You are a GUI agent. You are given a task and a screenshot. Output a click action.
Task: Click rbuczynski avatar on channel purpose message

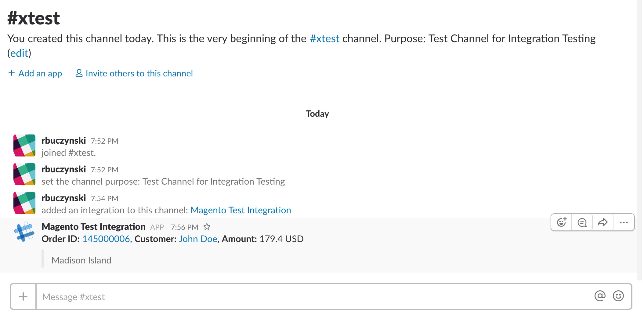(24, 174)
